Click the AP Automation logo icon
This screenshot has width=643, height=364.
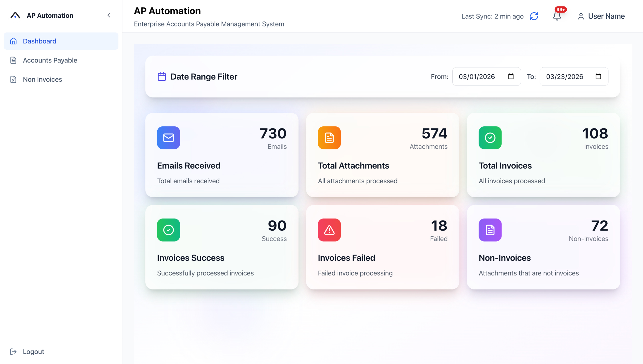point(15,15)
